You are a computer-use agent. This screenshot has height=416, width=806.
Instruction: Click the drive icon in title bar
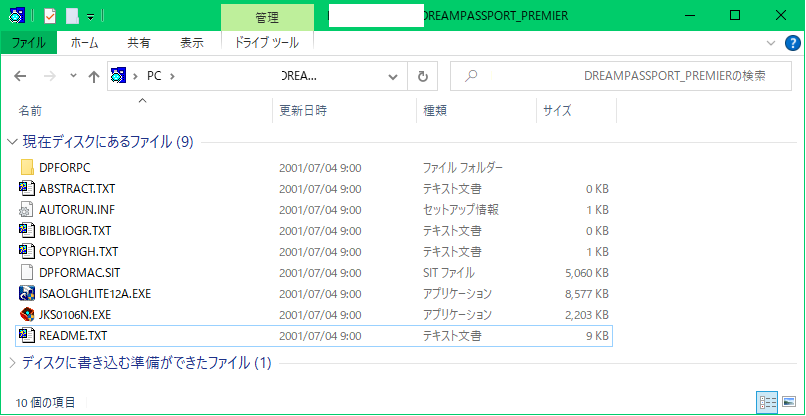pos(17,16)
